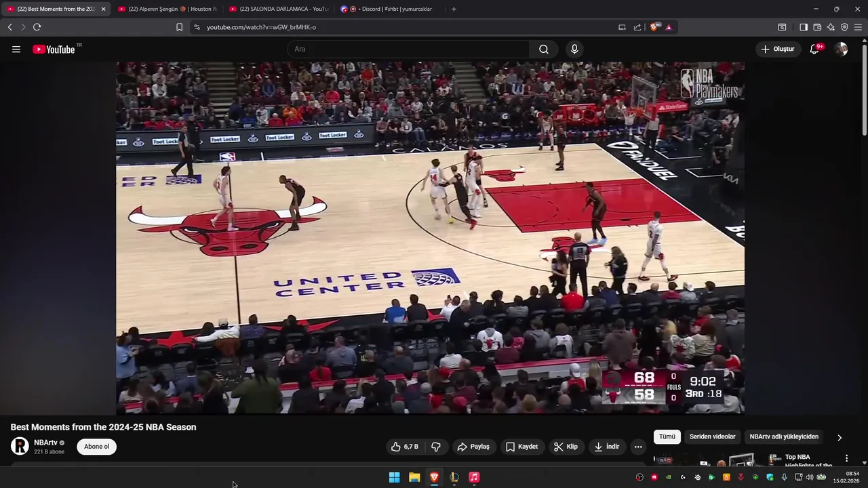Image resolution: width=868 pixels, height=488 pixels.
Task: Switch to the 'SALONDA DARLAMACA' browser tab
Action: coord(278,9)
